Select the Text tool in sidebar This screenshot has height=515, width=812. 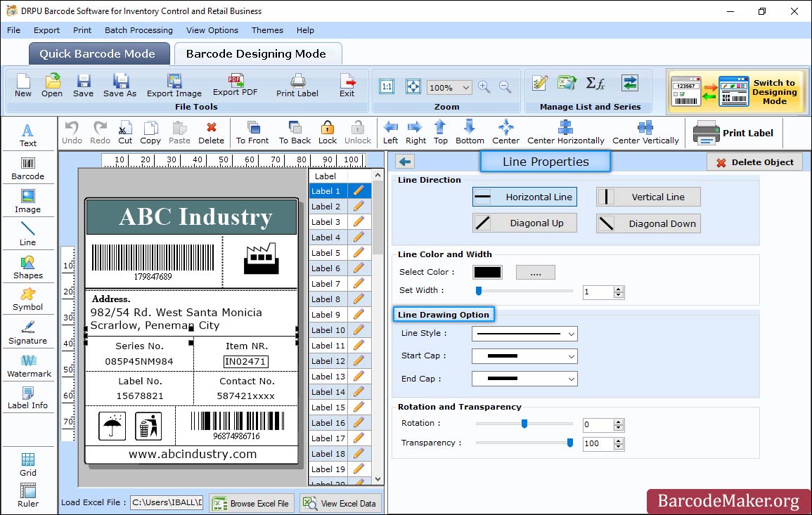point(28,136)
